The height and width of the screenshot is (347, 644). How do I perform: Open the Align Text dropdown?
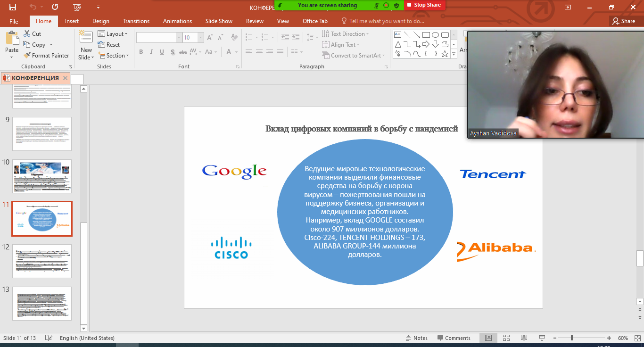coord(341,45)
